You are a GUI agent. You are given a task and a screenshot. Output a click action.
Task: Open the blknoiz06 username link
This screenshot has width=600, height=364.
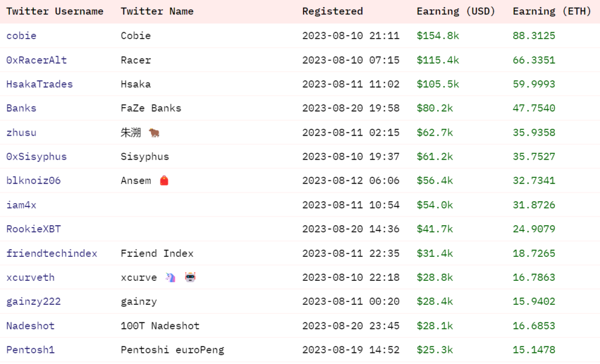click(x=33, y=180)
